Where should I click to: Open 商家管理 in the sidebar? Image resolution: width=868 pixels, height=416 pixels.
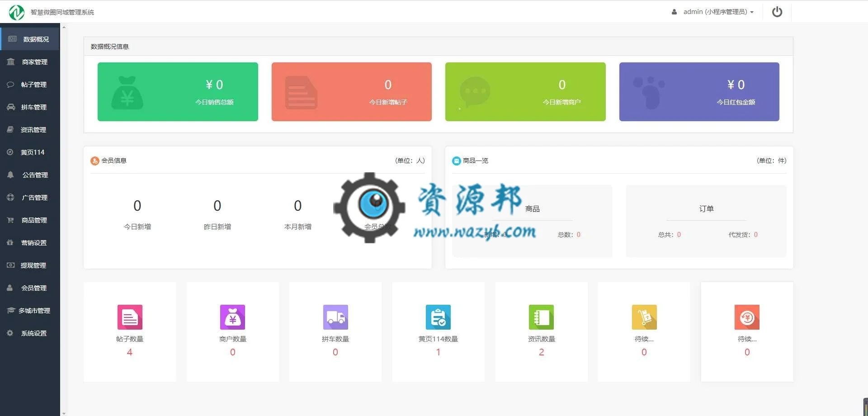(30, 62)
